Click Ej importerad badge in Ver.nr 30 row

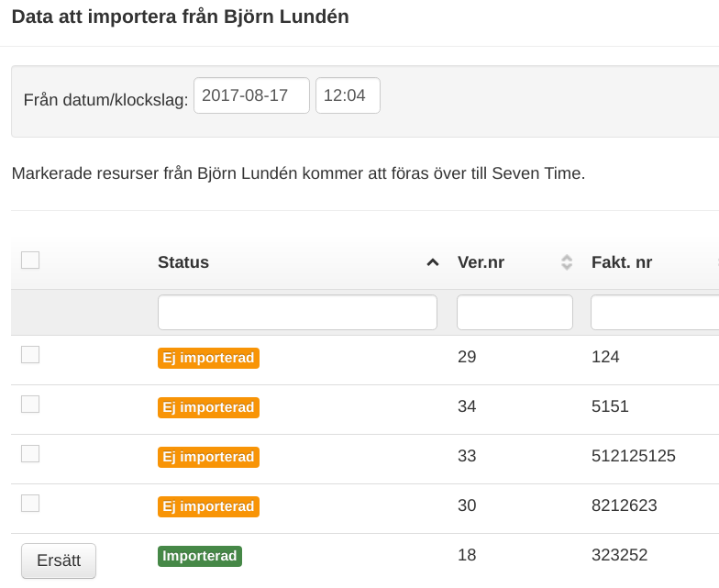tap(209, 506)
